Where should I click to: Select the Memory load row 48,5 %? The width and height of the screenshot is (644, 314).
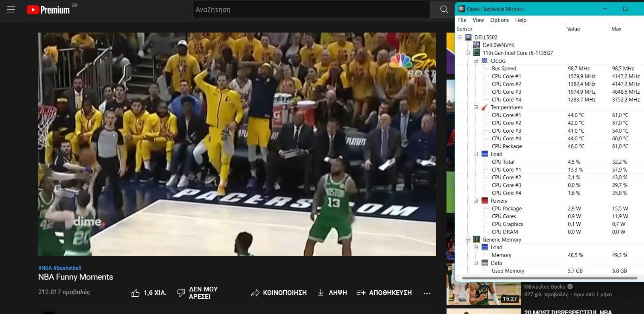(549, 255)
